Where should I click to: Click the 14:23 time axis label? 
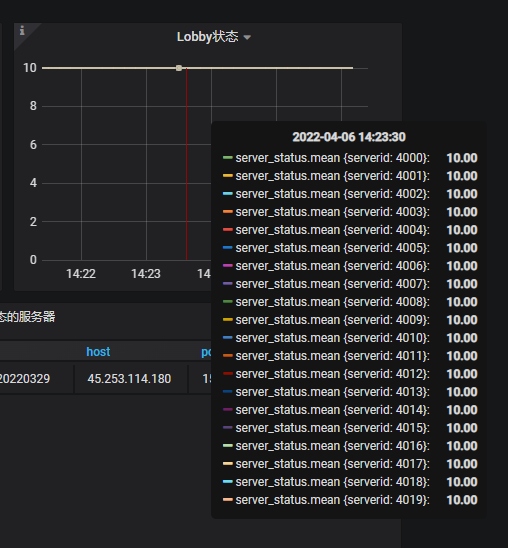click(146, 274)
